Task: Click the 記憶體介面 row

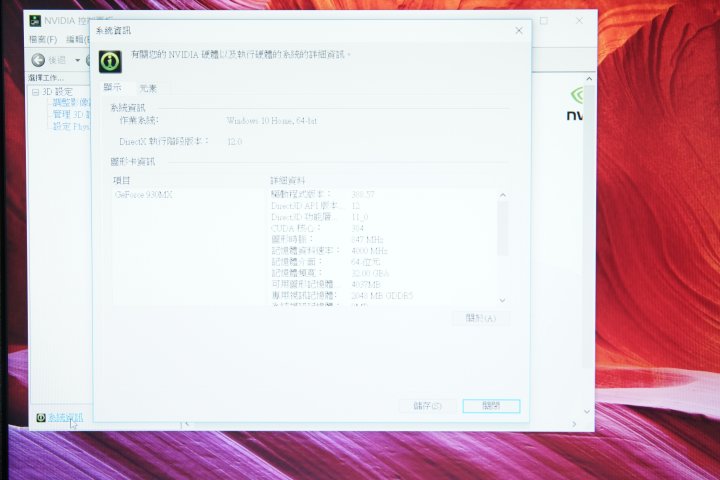Action: (x=326, y=262)
